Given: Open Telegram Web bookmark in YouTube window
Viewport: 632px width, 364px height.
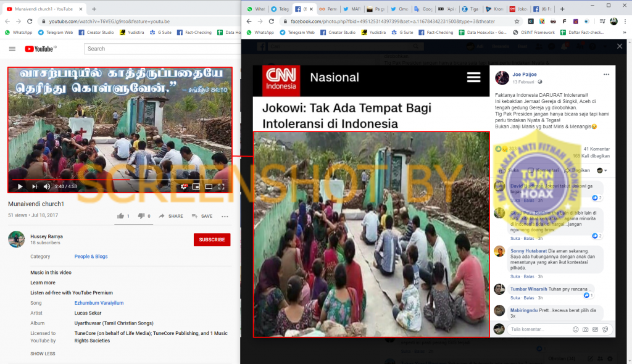Looking at the screenshot, I should tap(56, 32).
